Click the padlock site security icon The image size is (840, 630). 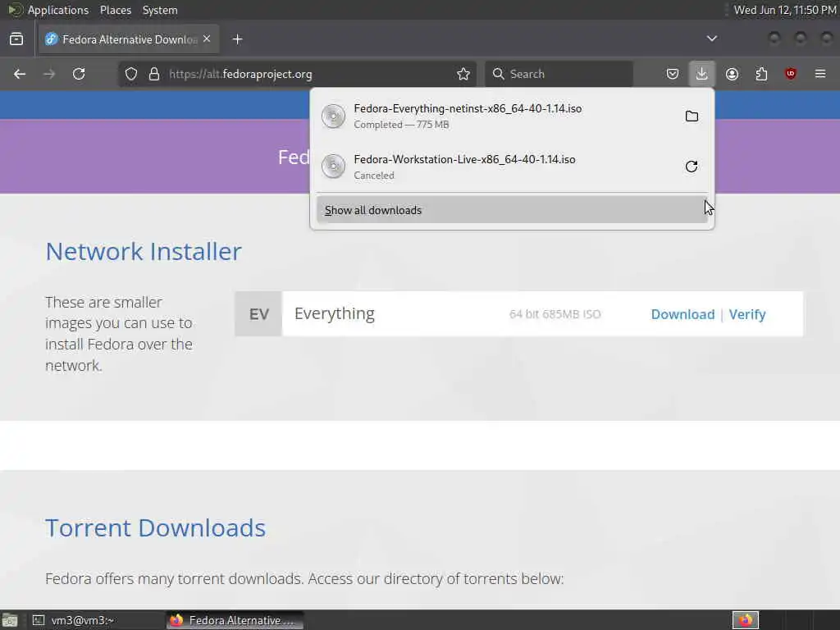click(154, 74)
